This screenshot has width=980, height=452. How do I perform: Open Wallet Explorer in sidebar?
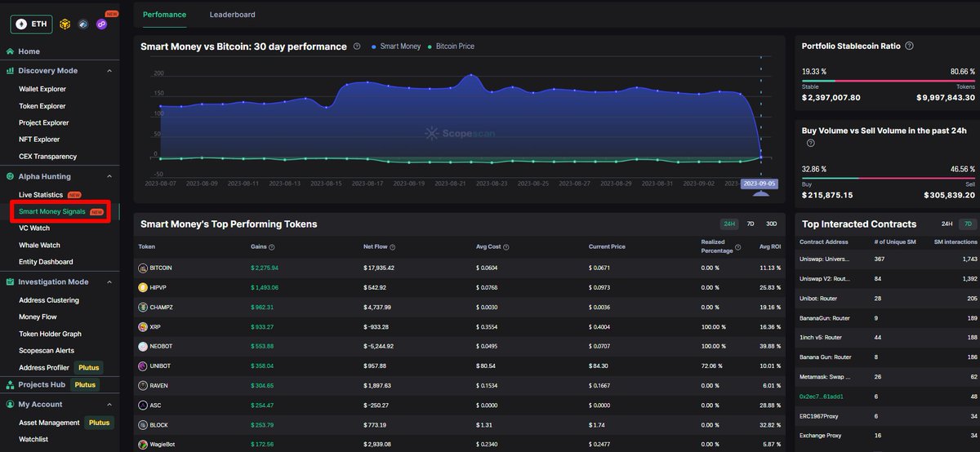coord(42,89)
